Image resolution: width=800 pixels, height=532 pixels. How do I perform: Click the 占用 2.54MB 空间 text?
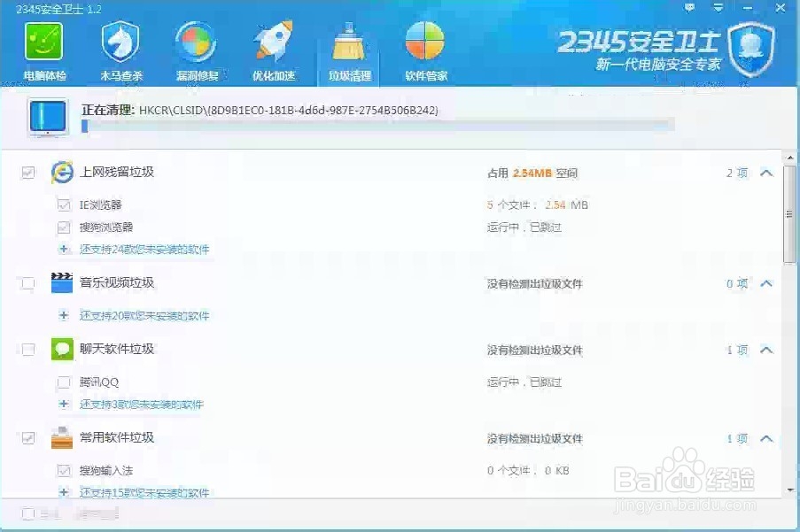pyautogui.click(x=532, y=173)
